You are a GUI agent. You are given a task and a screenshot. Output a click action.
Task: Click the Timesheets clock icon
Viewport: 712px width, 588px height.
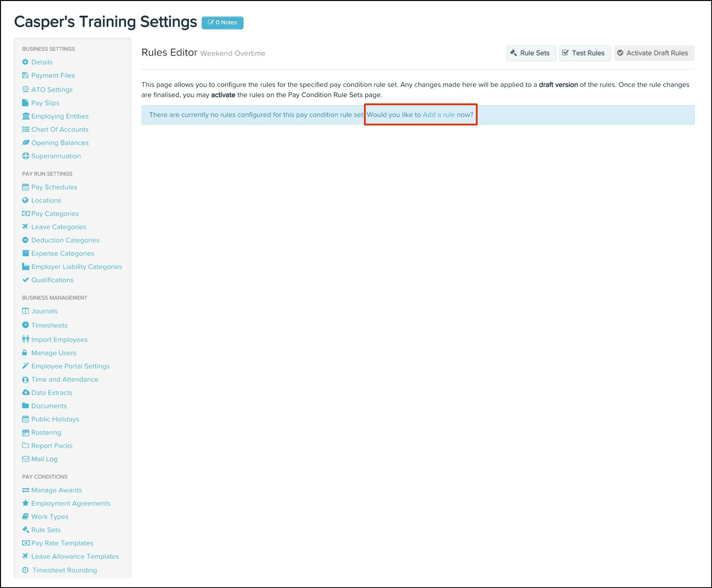tap(25, 325)
